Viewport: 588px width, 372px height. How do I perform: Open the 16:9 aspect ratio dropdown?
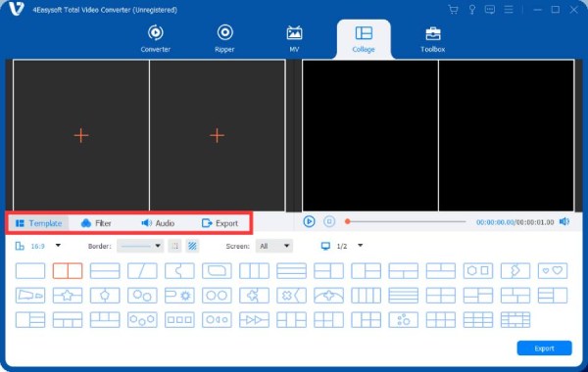38,246
